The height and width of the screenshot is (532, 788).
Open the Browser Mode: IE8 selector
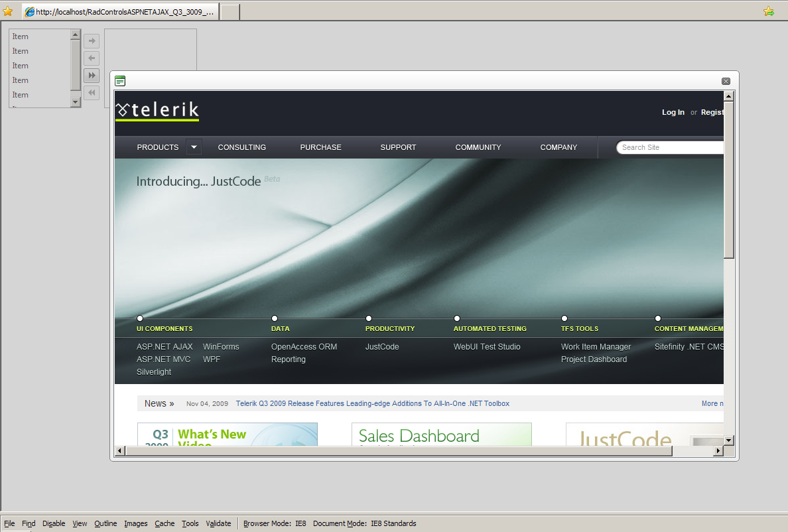click(x=275, y=523)
